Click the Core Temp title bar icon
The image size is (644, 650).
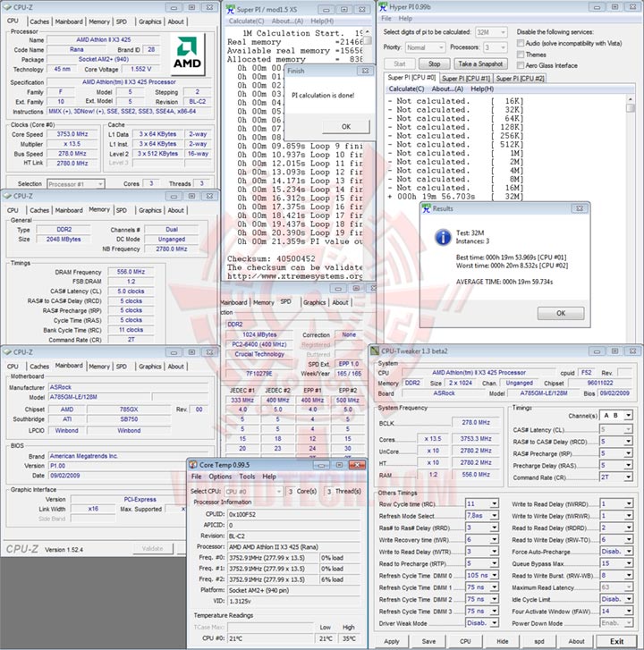click(193, 465)
